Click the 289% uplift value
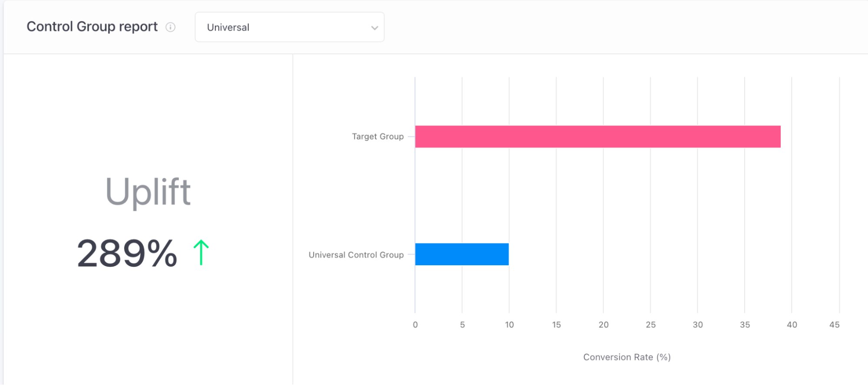 pos(127,253)
